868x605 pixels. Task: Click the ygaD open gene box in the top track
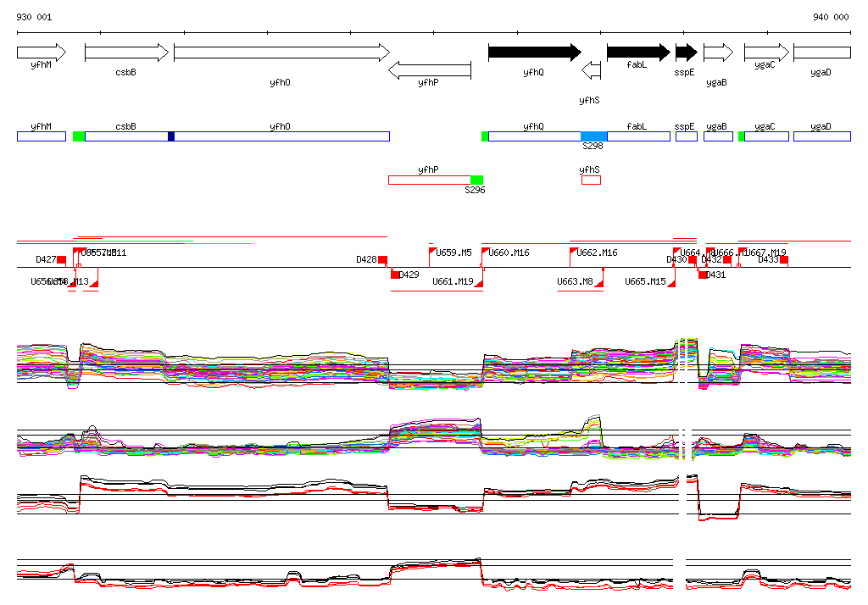pos(822,53)
